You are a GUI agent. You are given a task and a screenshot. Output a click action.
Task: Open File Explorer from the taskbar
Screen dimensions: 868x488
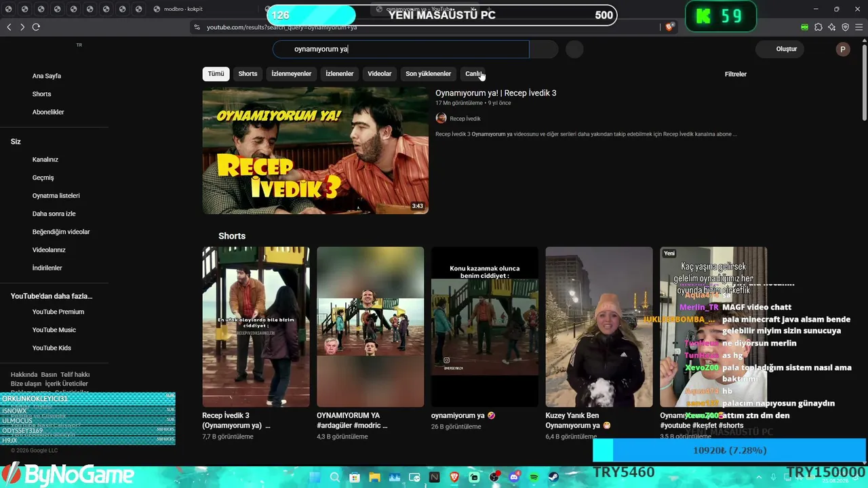(x=374, y=477)
